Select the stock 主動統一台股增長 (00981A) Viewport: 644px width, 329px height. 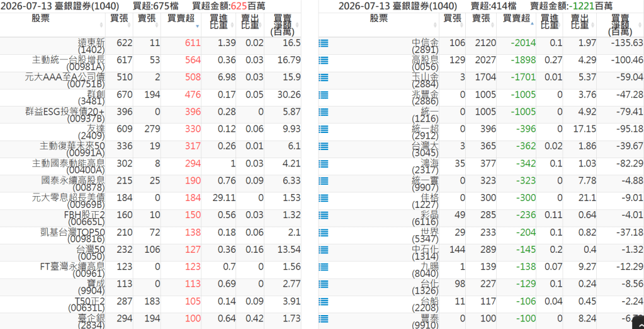point(69,63)
